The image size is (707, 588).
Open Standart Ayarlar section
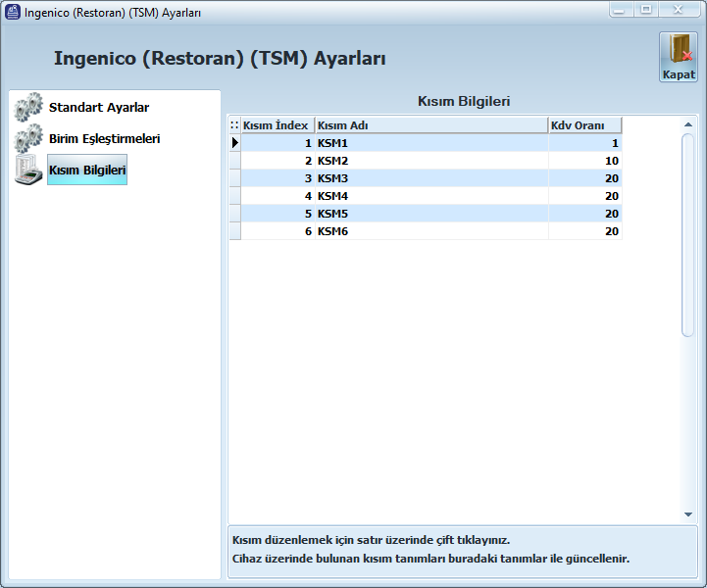pyautogui.click(x=99, y=107)
